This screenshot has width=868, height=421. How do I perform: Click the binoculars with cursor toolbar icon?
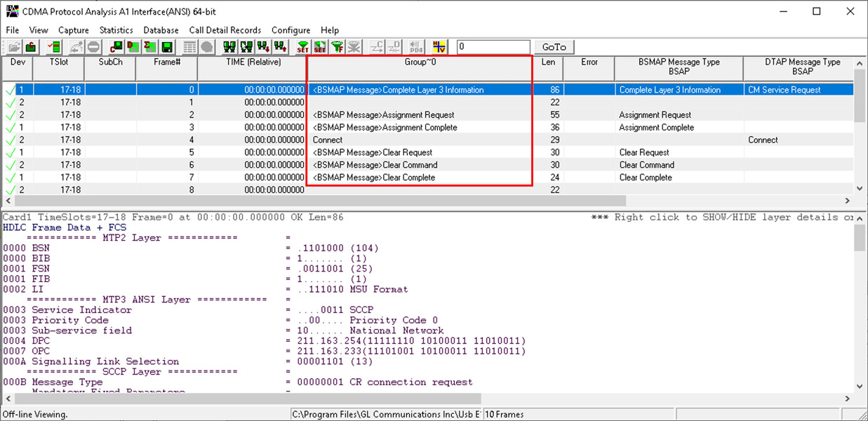point(246,47)
